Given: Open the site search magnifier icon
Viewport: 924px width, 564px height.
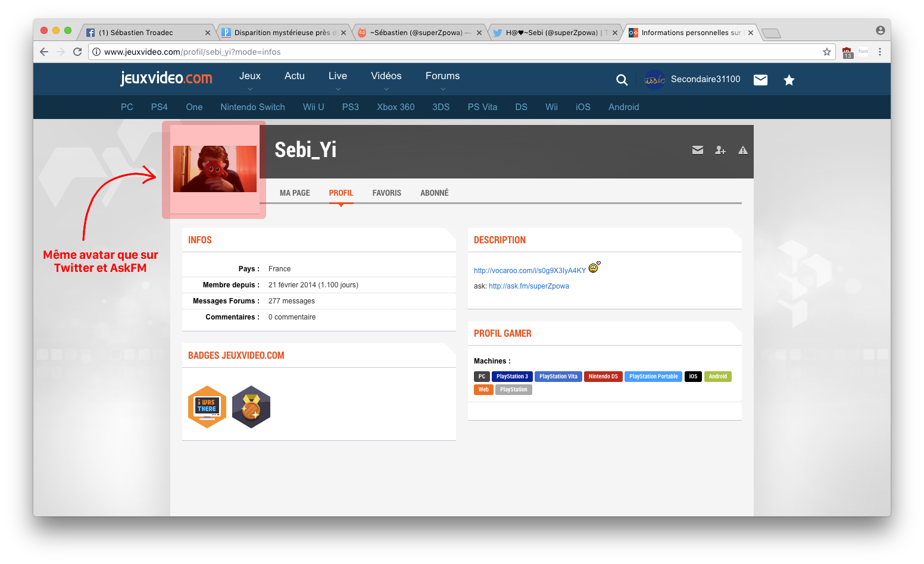Looking at the screenshot, I should 622,80.
